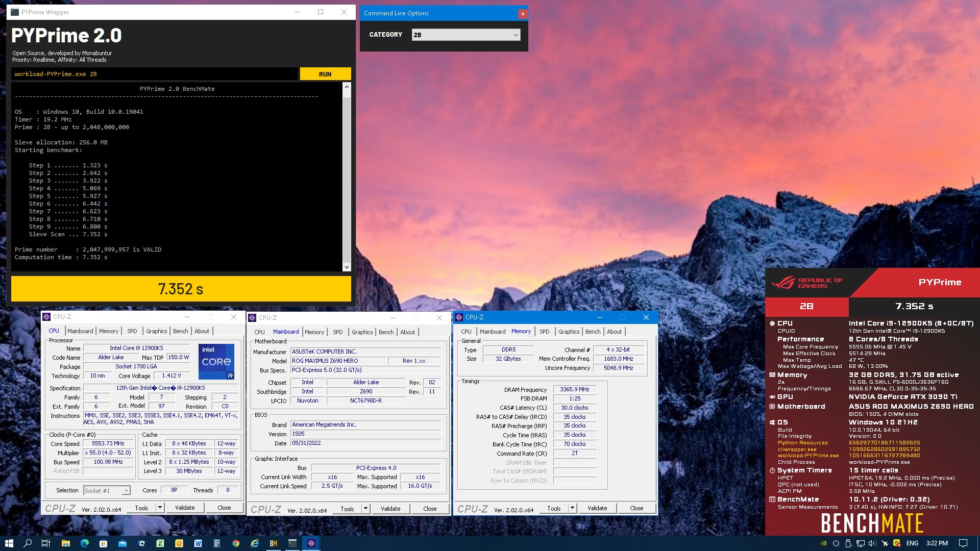Open Mainboard tab in right CPU-Z window
The image size is (980, 551).
[493, 332]
